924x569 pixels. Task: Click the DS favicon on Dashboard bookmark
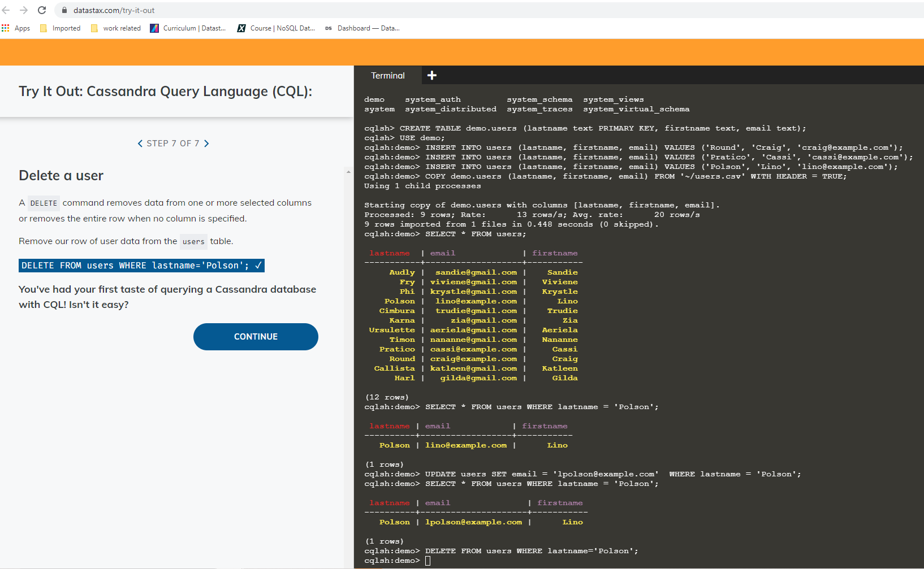point(328,28)
